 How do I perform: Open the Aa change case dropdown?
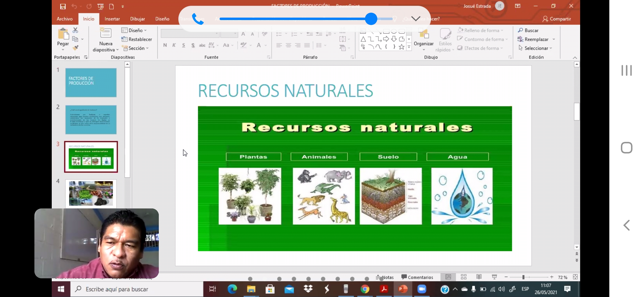point(228,45)
